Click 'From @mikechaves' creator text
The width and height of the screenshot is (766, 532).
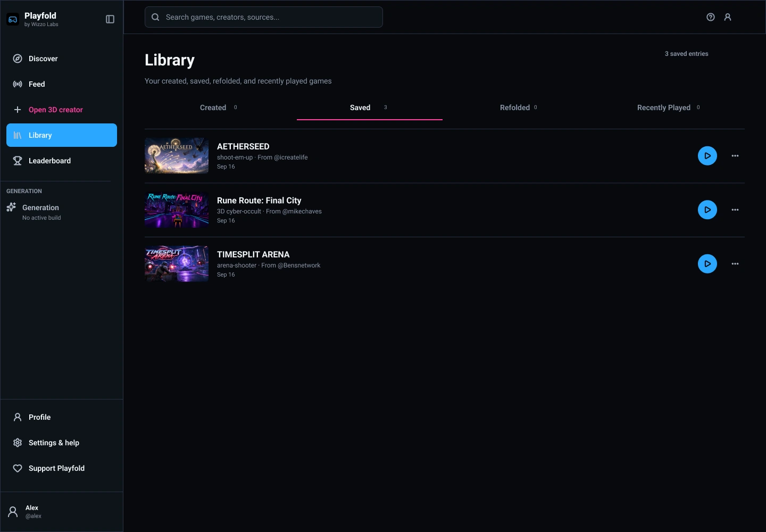[x=294, y=211]
